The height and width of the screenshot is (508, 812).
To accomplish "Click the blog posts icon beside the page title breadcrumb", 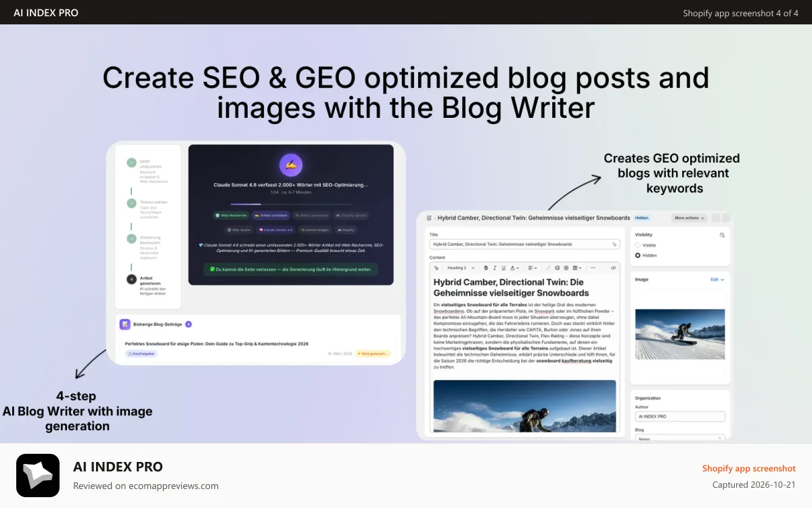I will tap(429, 218).
